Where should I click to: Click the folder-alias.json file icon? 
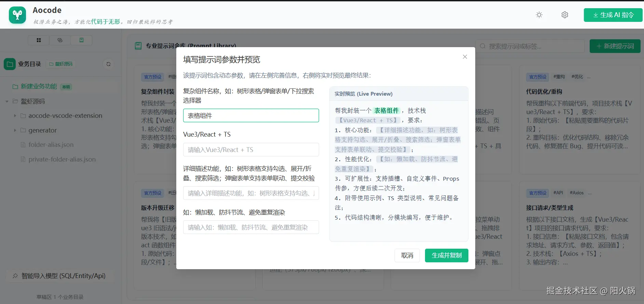(23, 145)
